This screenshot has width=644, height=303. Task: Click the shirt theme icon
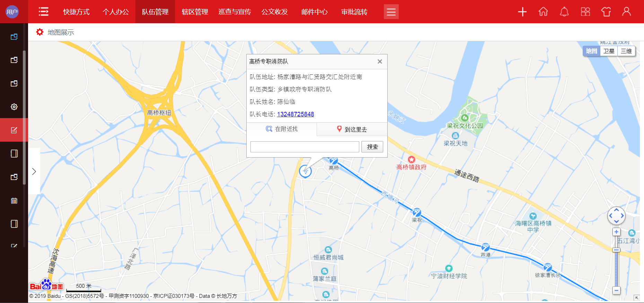click(606, 12)
